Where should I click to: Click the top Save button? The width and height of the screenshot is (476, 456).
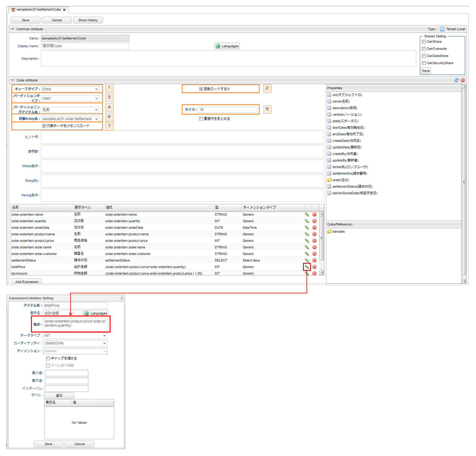click(25, 20)
